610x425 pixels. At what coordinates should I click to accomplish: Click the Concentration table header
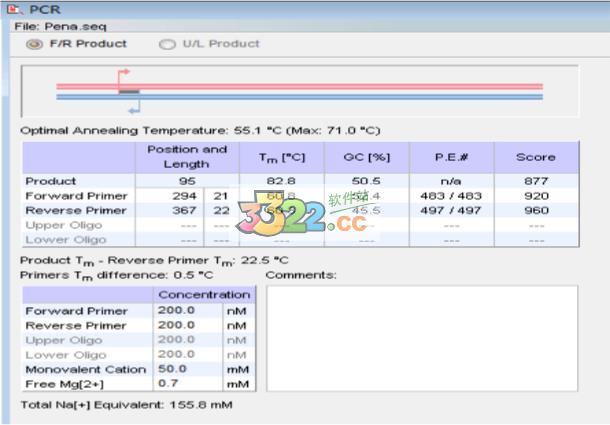[204, 295]
